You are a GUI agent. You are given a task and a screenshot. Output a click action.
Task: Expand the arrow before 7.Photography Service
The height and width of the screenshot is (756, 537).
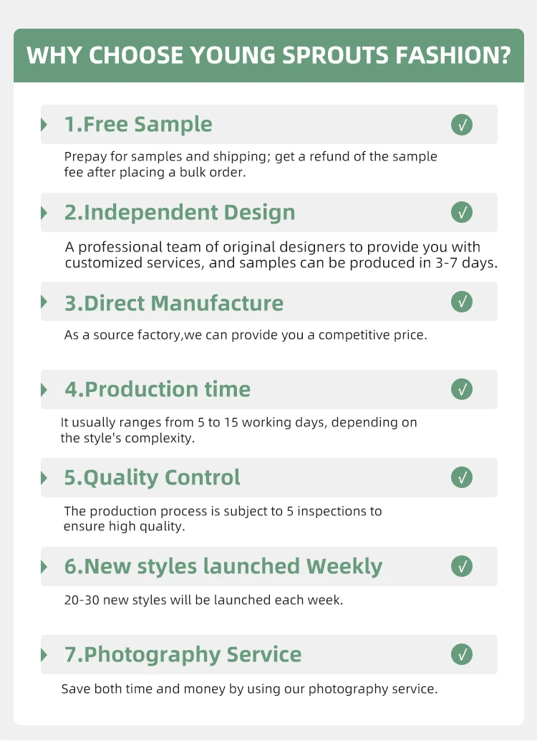[44, 655]
